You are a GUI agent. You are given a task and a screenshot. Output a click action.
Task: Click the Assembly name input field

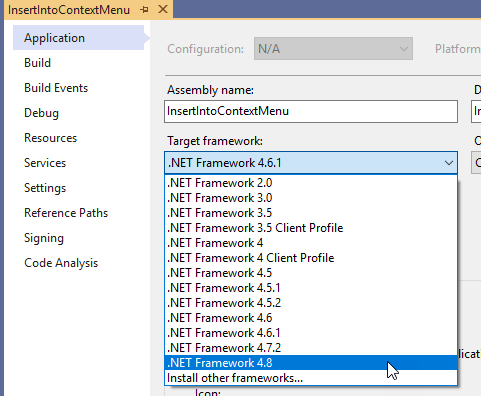click(x=311, y=111)
